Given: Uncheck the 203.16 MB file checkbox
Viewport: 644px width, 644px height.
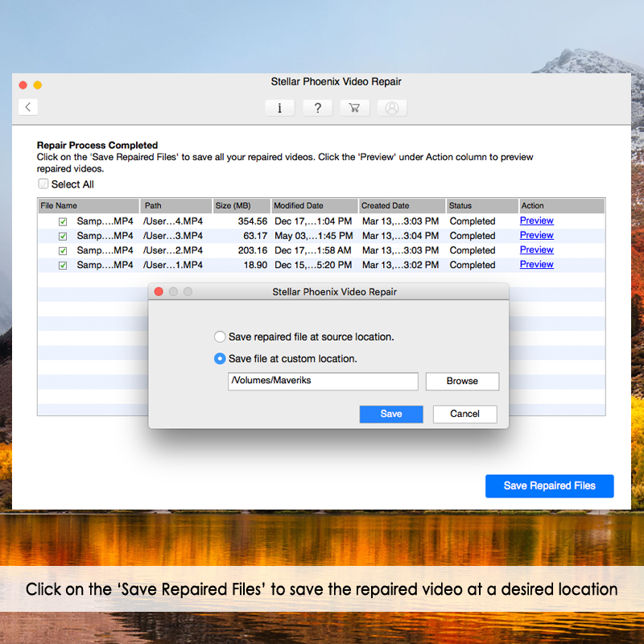Looking at the screenshot, I should pos(63,251).
